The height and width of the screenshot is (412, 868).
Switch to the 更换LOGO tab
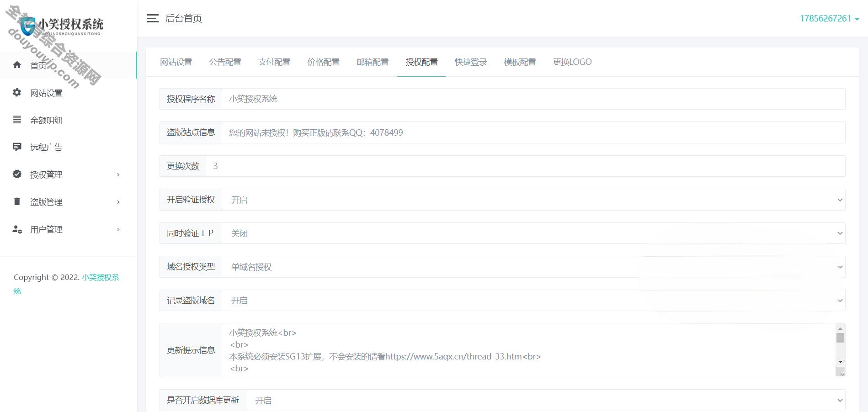[572, 62]
